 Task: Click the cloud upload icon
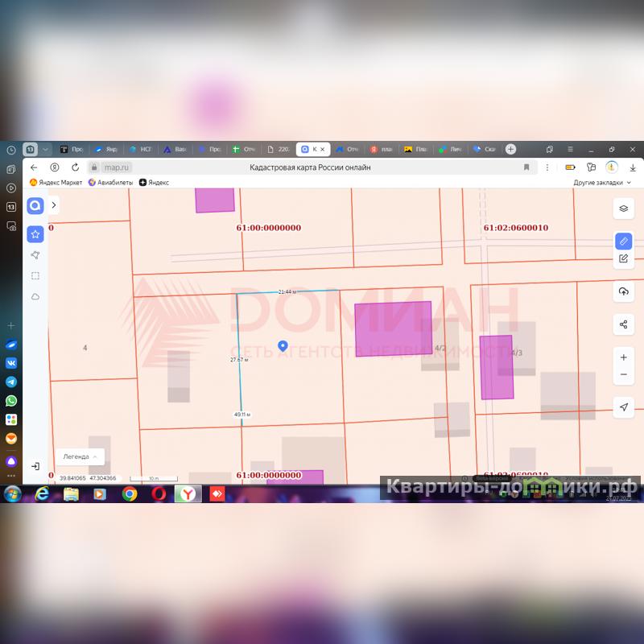point(623,291)
